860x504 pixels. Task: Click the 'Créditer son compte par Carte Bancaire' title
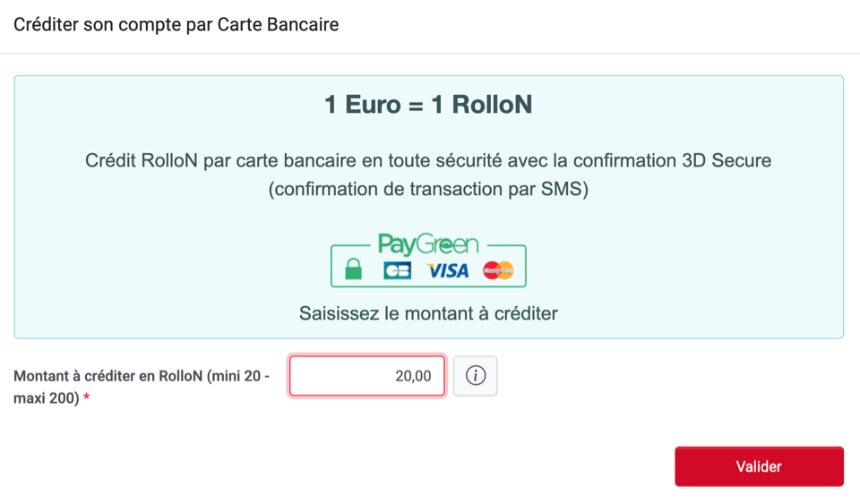pos(176,25)
